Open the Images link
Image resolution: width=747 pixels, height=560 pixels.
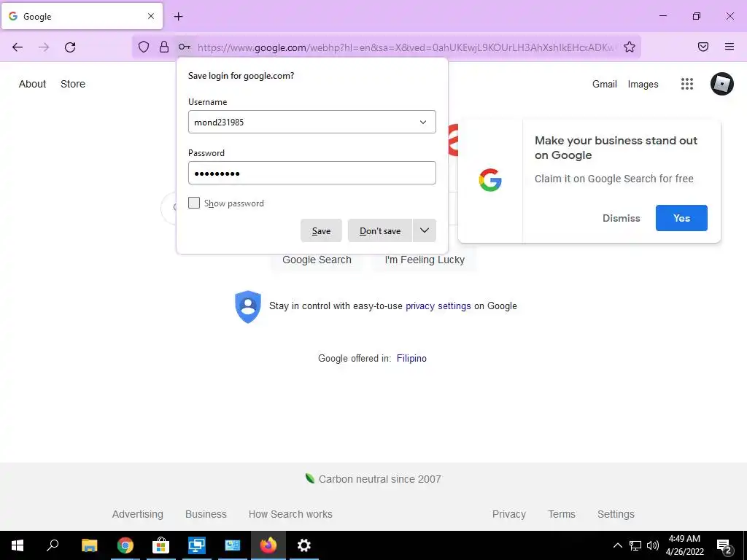[x=643, y=85]
